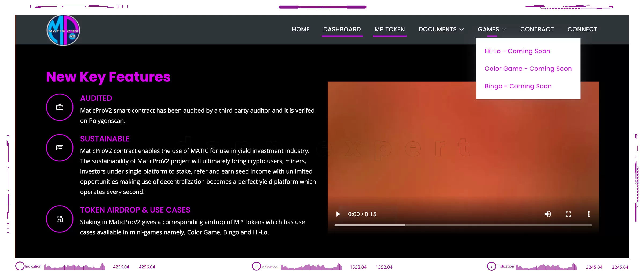
Task: Open the video more-options menu
Action: coord(589,214)
